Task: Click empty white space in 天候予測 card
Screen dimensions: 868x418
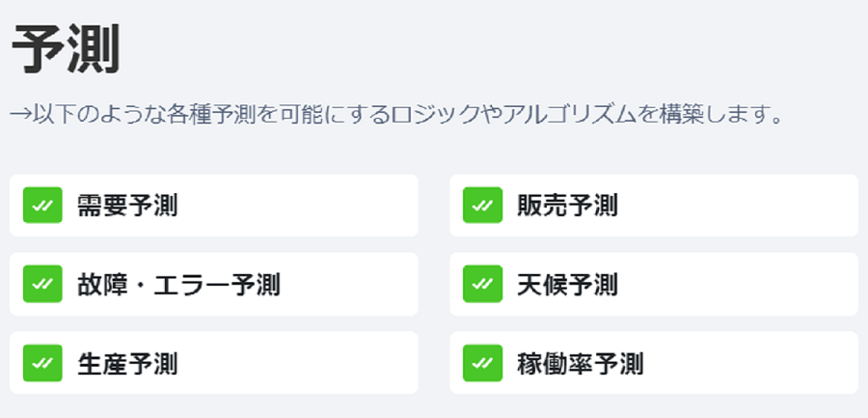Action: (x=739, y=285)
